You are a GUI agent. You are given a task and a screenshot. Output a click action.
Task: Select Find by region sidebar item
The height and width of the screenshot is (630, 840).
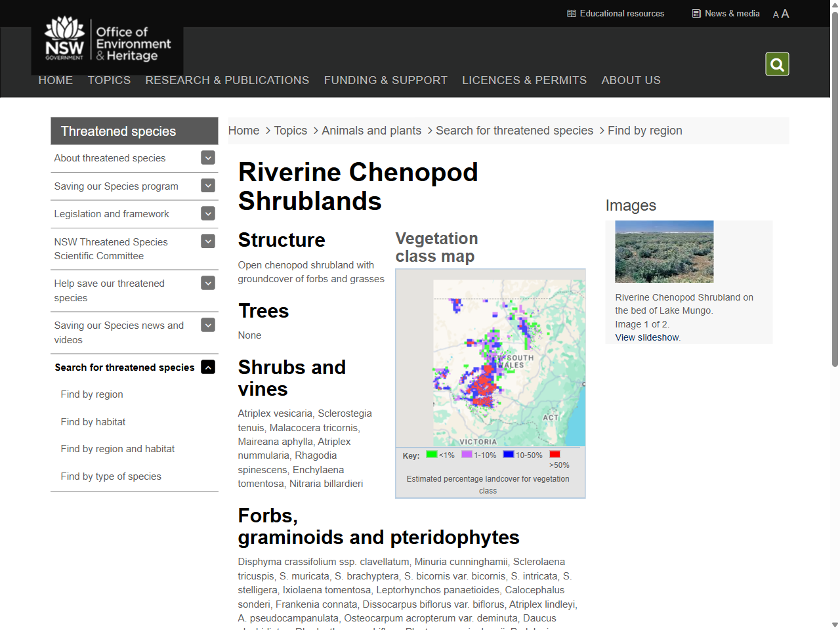point(92,394)
